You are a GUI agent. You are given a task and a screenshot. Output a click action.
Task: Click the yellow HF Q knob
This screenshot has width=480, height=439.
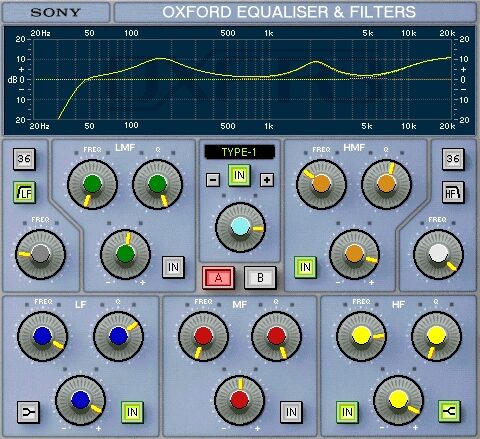436,336
